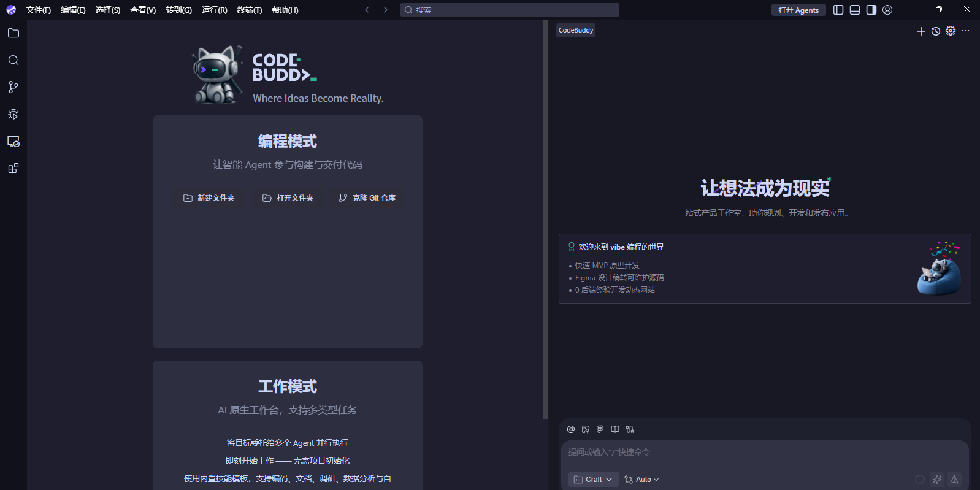Click the 0 后端经验开发动态网站 bullet
This screenshot has height=490, width=980.
(615, 290)
